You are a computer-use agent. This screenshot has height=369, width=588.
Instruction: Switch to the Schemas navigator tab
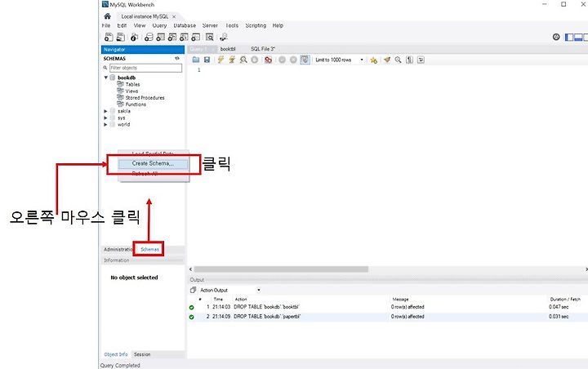coord(149,249)
